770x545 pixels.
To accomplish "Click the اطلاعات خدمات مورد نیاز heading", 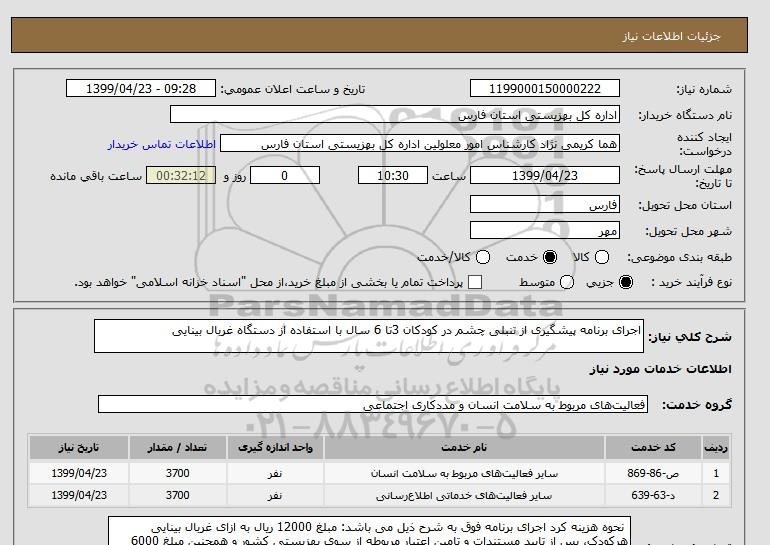I will pos(660,369).
